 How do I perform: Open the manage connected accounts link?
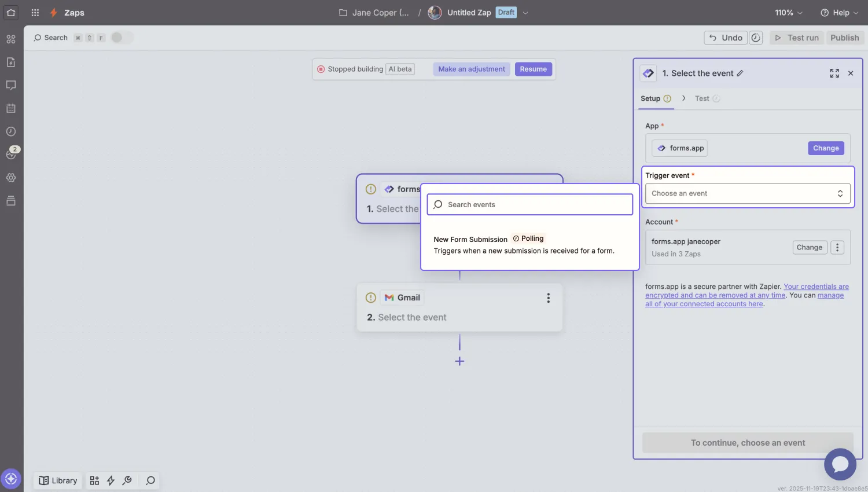click(704, 303)
